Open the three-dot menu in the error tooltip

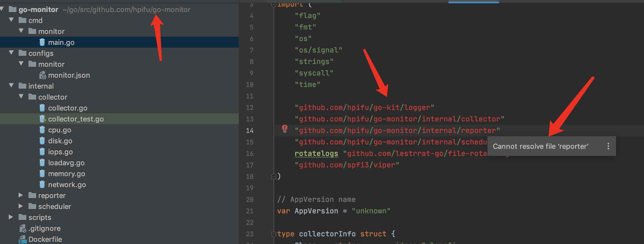tap(608, 146)
